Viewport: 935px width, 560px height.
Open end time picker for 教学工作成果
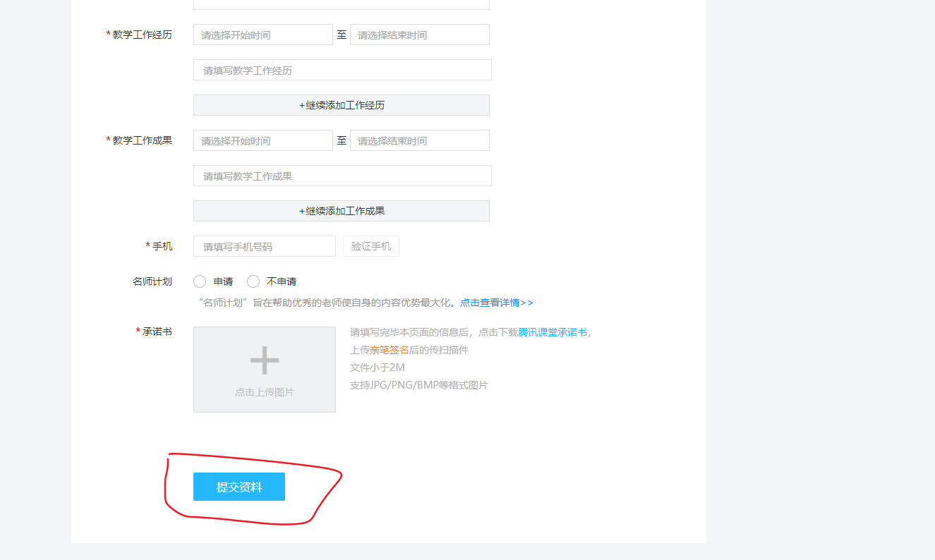point(420,140)
